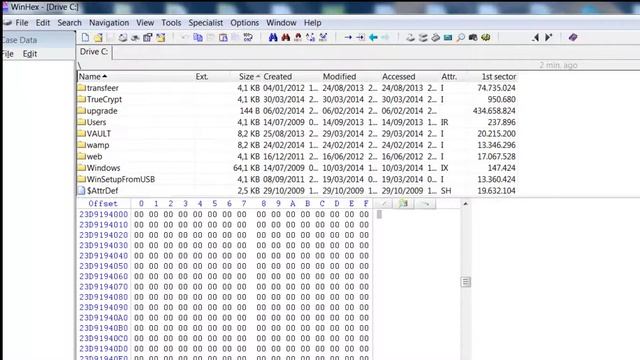Click the Print toolbar icon
This screenshot has width=640, height=360.
pyautogui.click(x=123, y=38)
